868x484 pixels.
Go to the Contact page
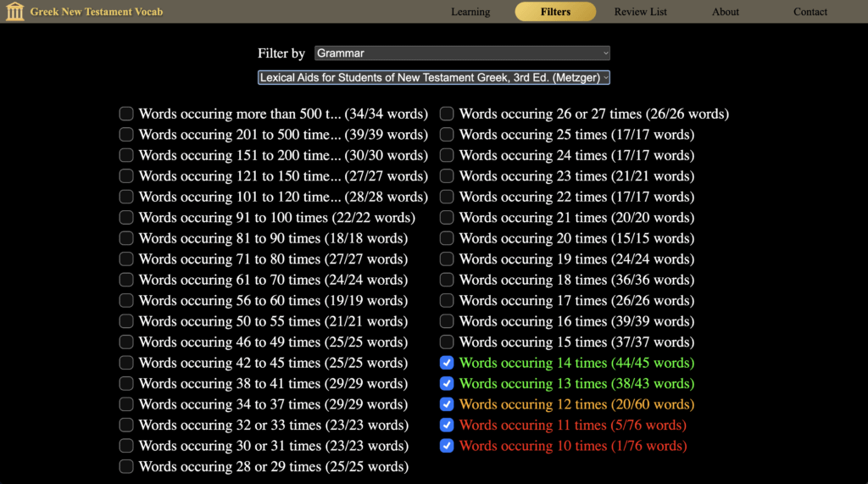coord(810,12)
